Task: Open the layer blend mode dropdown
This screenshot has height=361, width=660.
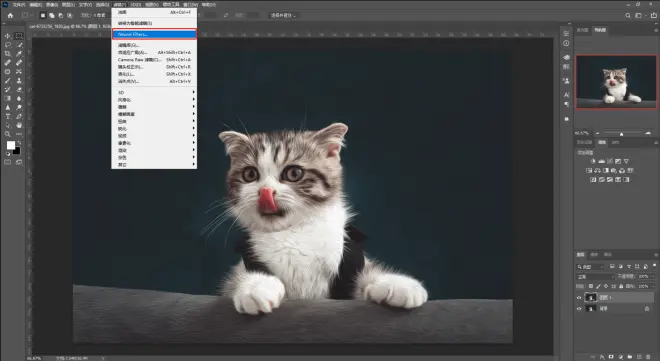Action: [595, 276]
